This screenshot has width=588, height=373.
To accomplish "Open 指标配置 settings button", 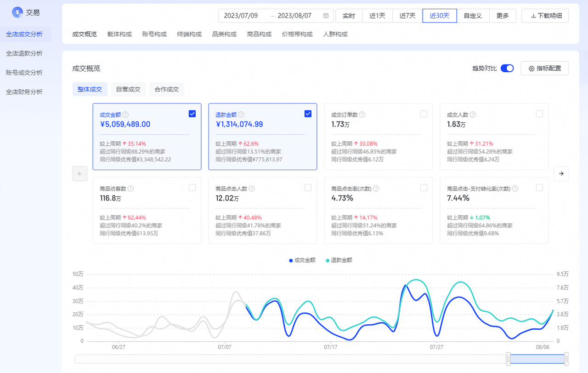I will click(544, 68).
